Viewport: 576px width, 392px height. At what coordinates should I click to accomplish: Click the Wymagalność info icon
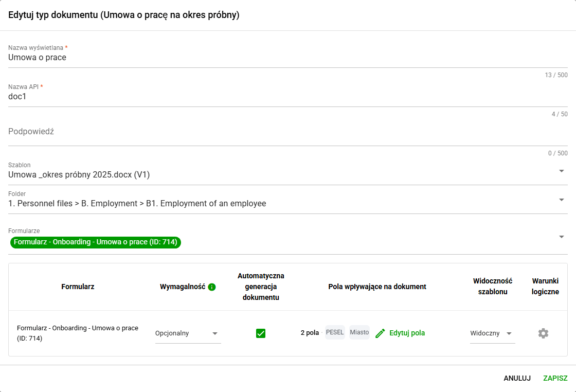coord(212,287)
